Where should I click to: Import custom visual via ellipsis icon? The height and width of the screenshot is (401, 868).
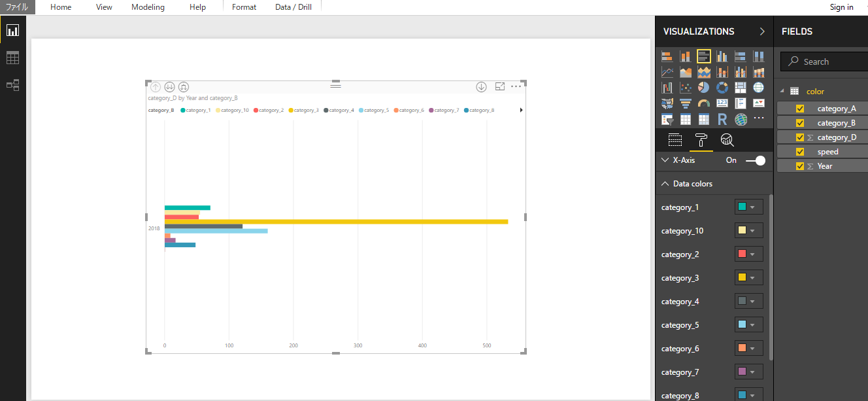759,119
